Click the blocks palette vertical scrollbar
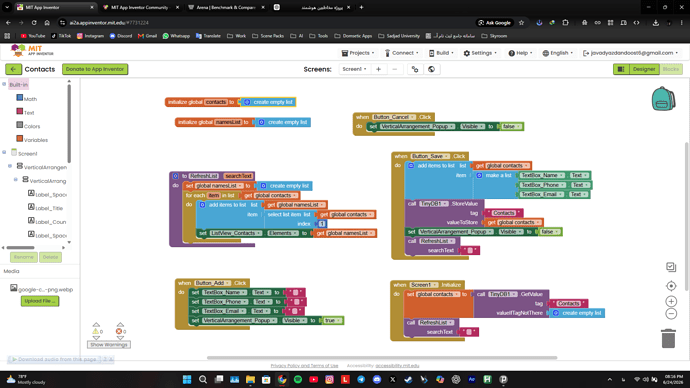Screen dimensions: 690x388 click(x=69, y=123)
